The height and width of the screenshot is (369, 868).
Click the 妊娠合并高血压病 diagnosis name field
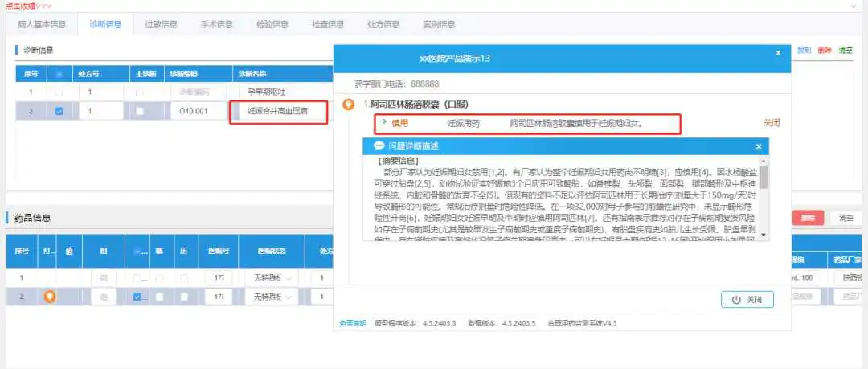click(282, 111)
